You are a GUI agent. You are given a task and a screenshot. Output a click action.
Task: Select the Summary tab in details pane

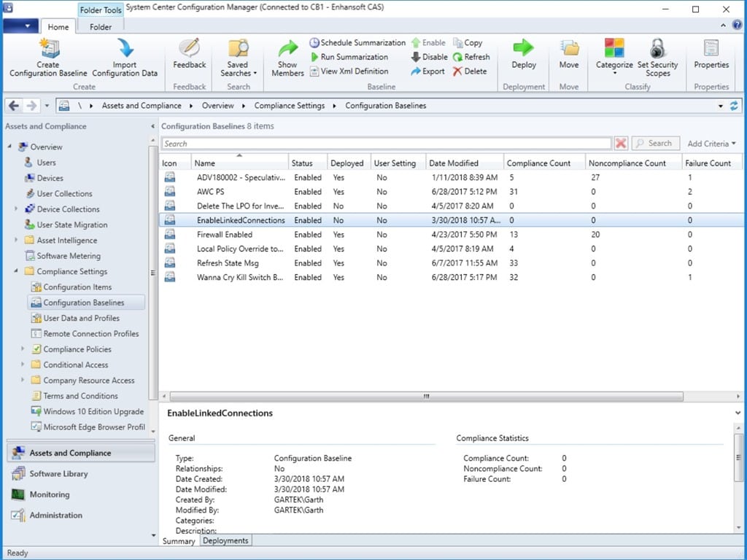179,541
